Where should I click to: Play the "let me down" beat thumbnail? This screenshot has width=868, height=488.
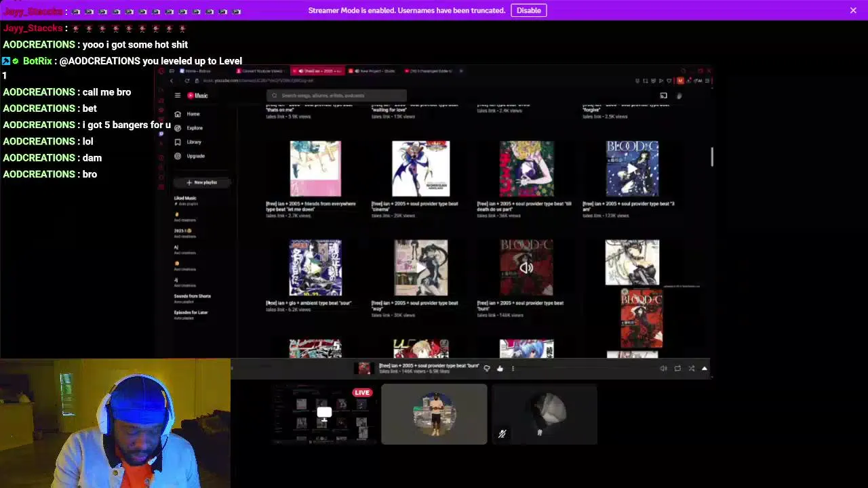pos(315,169)
